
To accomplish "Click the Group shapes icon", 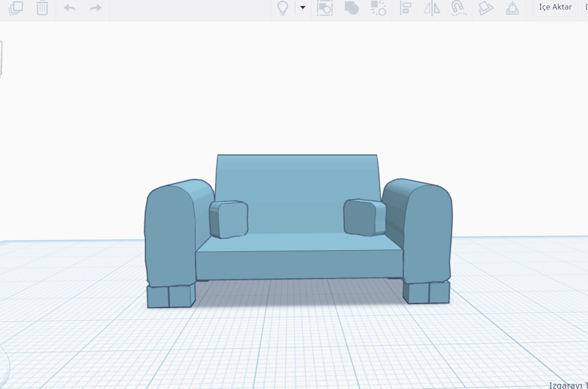I will point(325,8).
